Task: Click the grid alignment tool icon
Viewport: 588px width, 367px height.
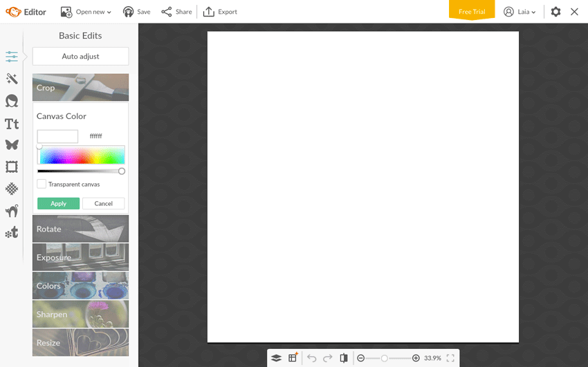Action: pyautogui.click(x=293, y=357)
